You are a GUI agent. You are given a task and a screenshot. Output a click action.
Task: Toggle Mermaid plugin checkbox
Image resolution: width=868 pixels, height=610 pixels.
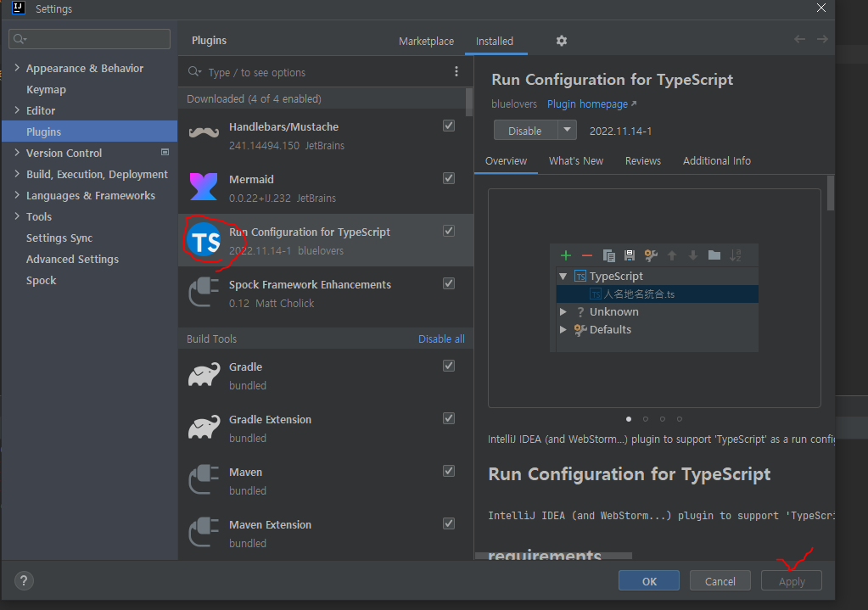449,178
